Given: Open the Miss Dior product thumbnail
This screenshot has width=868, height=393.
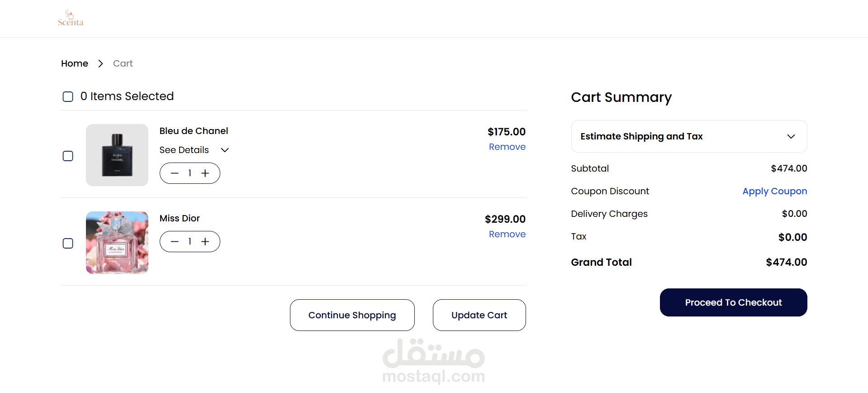Looking at the screenshot, I should (x=117, y=243).
